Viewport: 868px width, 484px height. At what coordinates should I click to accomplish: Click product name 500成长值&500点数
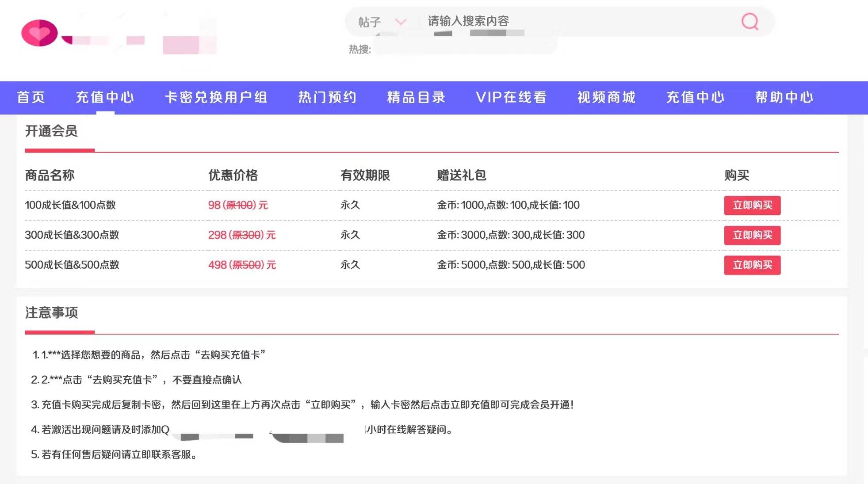tap(72, 265)
